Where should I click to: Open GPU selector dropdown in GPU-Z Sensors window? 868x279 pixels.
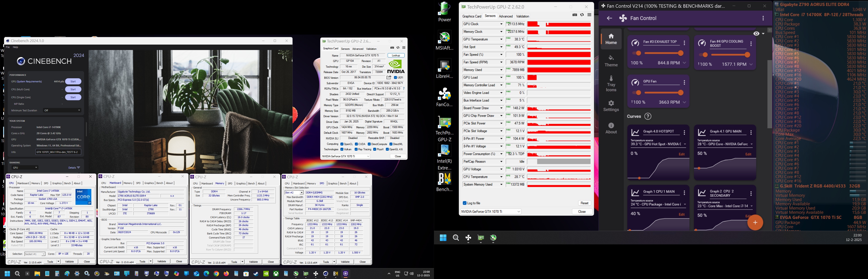click(x=491, y=212)
